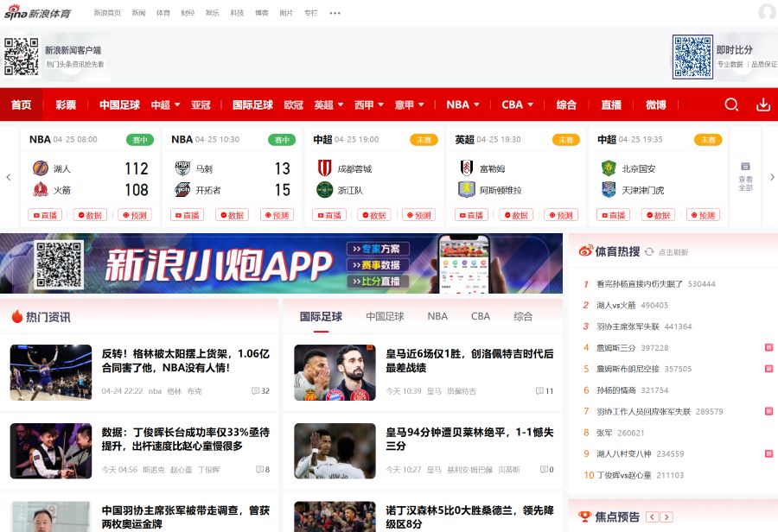The width and height of the screenshot is (778, 532).
Task: Open the 查看全部 scoreboard icon
Action: pos(745,176)
